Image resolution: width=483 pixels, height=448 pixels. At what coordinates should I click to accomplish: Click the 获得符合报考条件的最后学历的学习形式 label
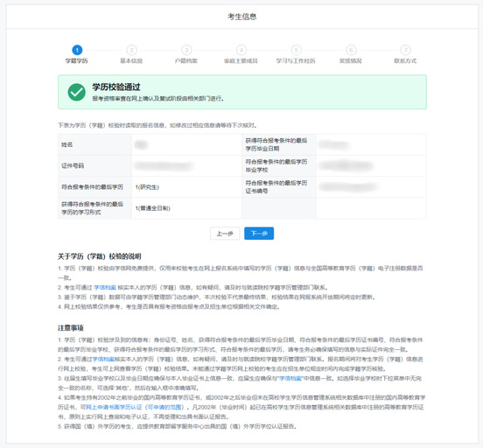[x=93, y=208]
